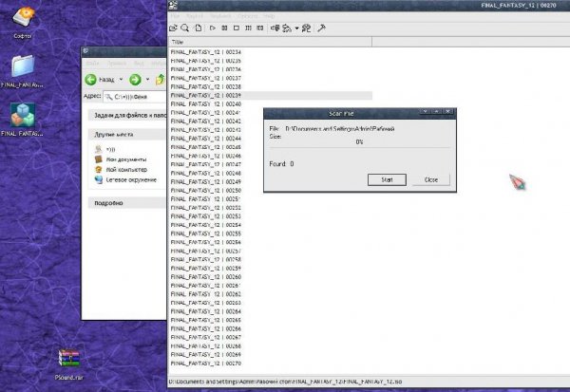Select the PSound.rar archive on desktop
570x392 pixels.
click(x=69, y=364)
